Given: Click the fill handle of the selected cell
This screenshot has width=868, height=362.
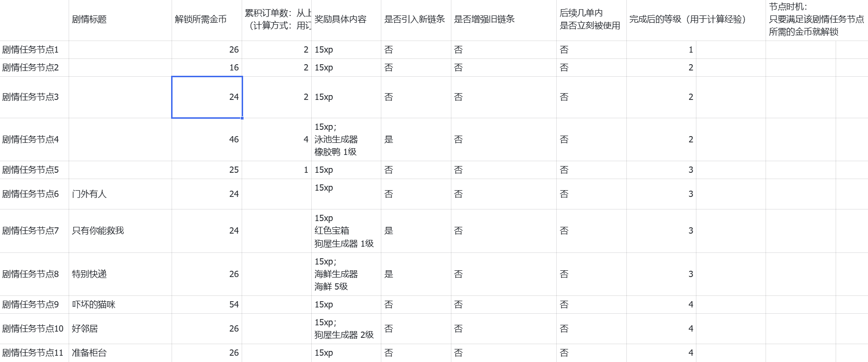Looking at the screenshot, I should [x=242, y=118].
